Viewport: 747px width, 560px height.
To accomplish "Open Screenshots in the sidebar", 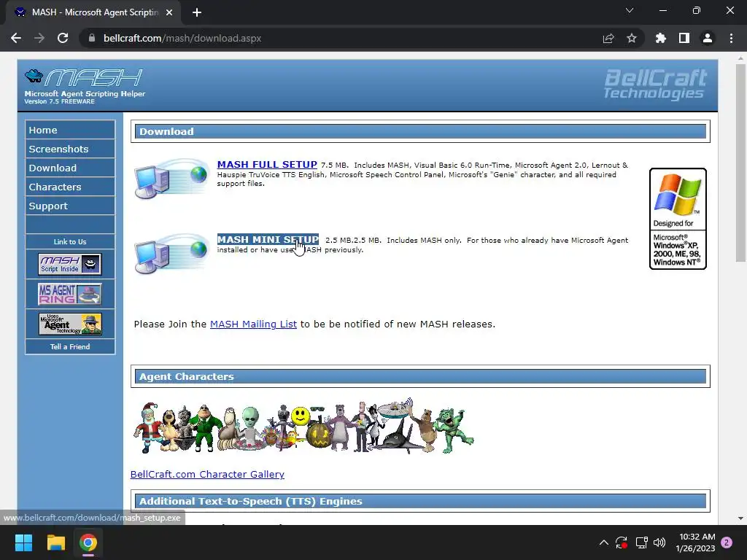I will pyautogui.click(x=70, y=149).
